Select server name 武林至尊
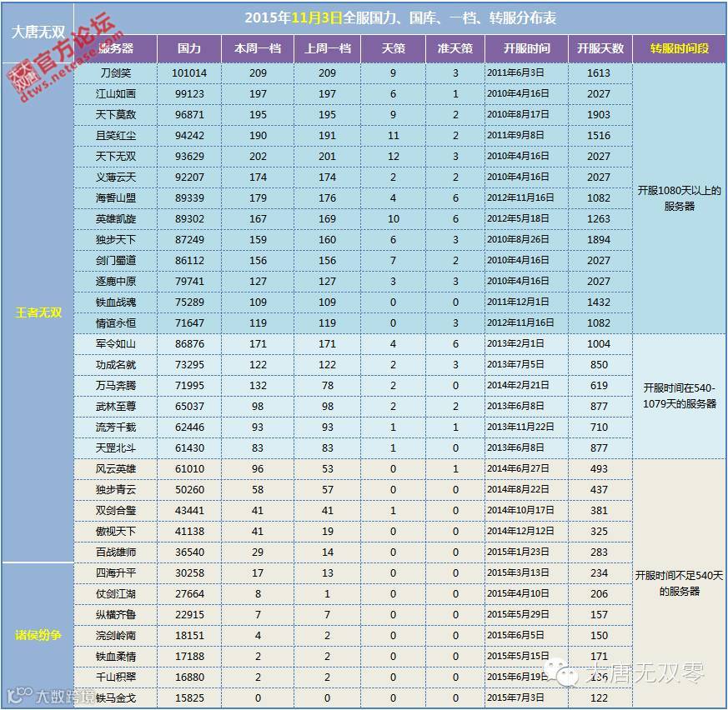 (116, 407)
